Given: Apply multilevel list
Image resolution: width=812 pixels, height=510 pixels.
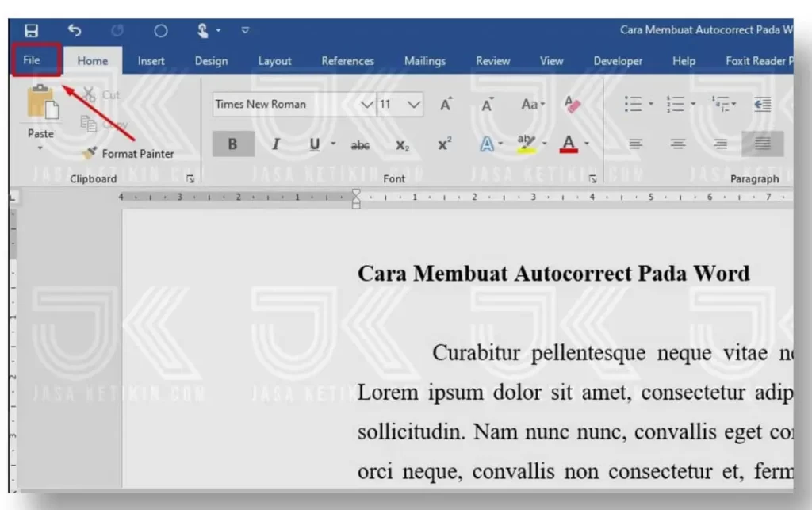Looking at the screenshot, I should (720, 104).
